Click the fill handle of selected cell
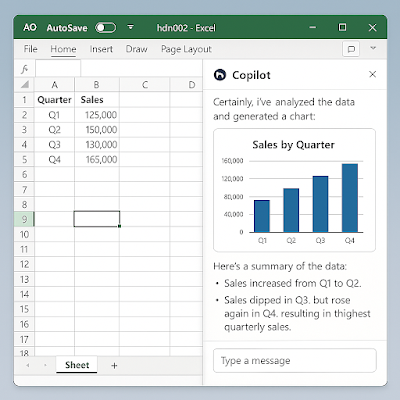 119,226
